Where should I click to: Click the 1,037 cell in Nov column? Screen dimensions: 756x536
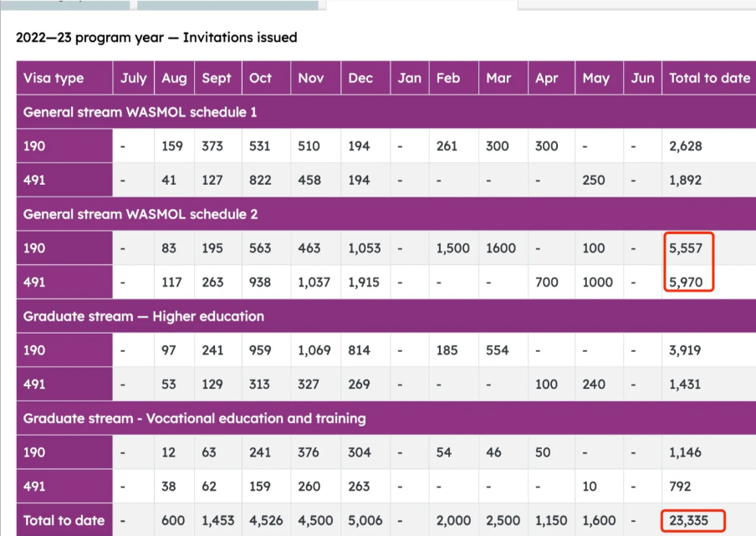click(316, 283)
